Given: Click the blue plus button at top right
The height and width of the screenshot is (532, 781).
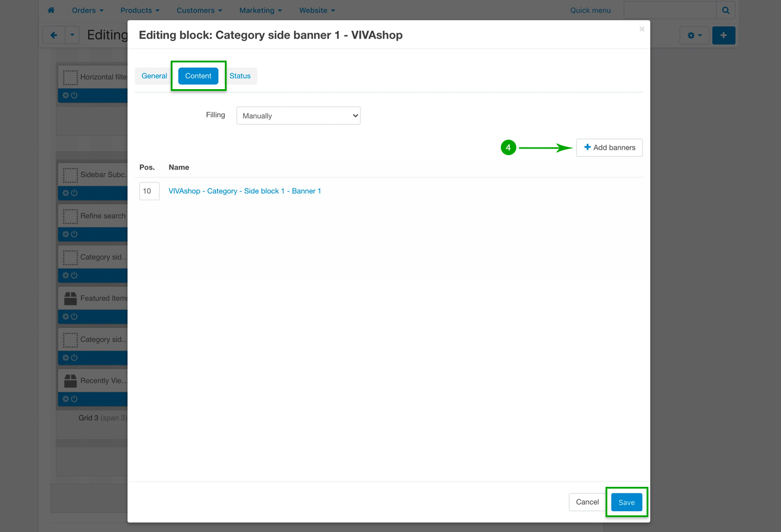Looking at the screenshot, I should pyautogui.click(x=723, y=36).
